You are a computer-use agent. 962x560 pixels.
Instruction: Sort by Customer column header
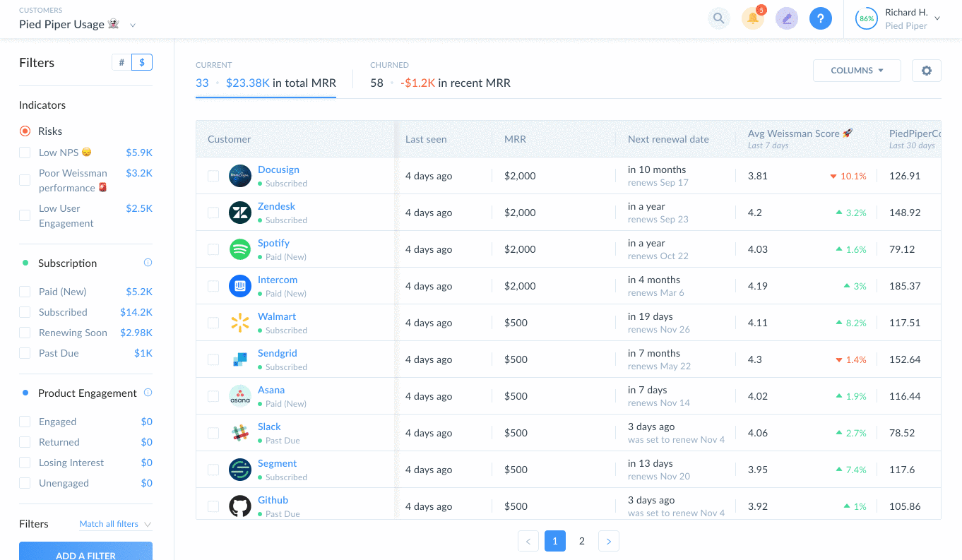coord(229,139)
